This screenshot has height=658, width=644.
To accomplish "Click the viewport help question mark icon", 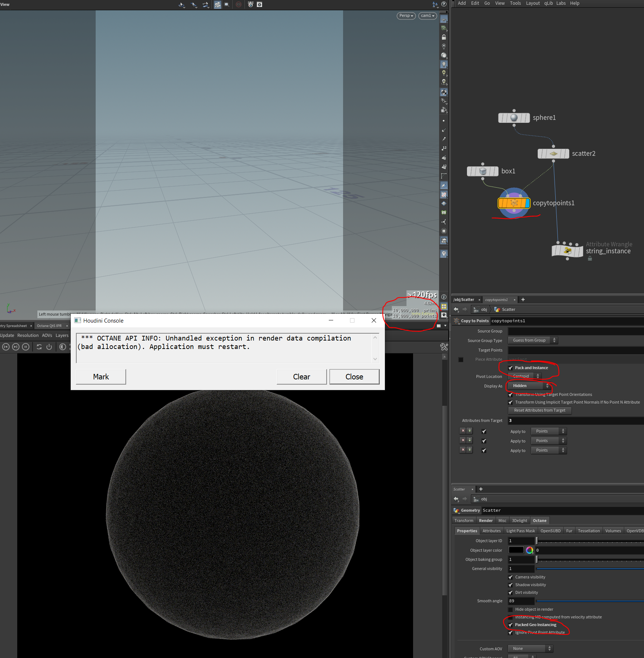I will pyautogui.click(x=444, y=4).
